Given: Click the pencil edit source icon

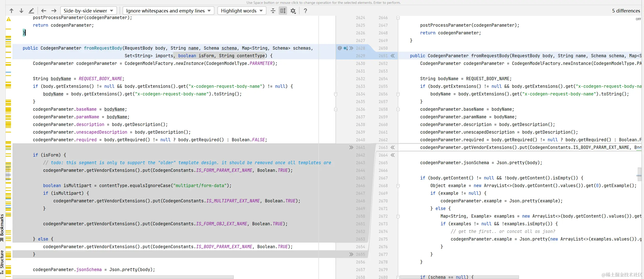Looking at the screenshot, I should [x=31, y=11].
